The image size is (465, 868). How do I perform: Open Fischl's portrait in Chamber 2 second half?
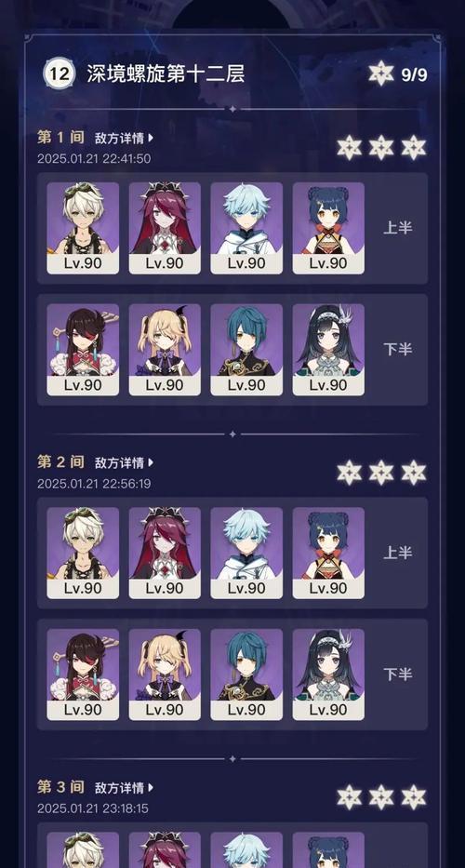pos(165,674)
